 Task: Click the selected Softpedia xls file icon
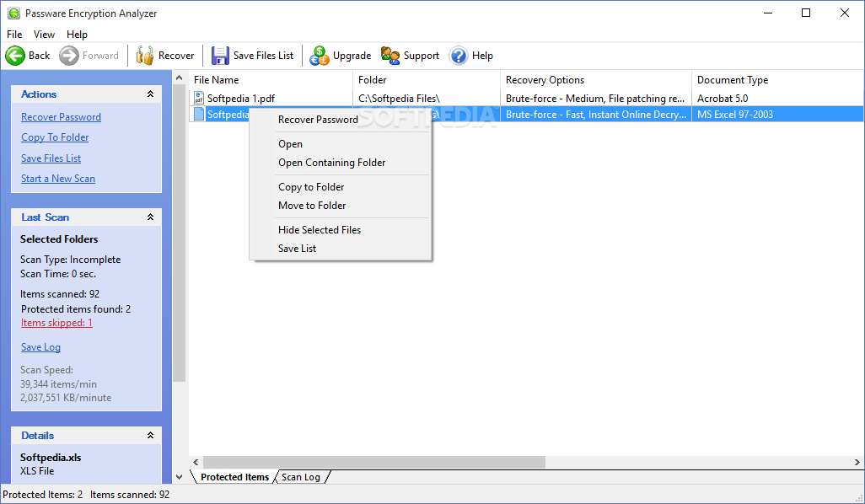point(199,114)
